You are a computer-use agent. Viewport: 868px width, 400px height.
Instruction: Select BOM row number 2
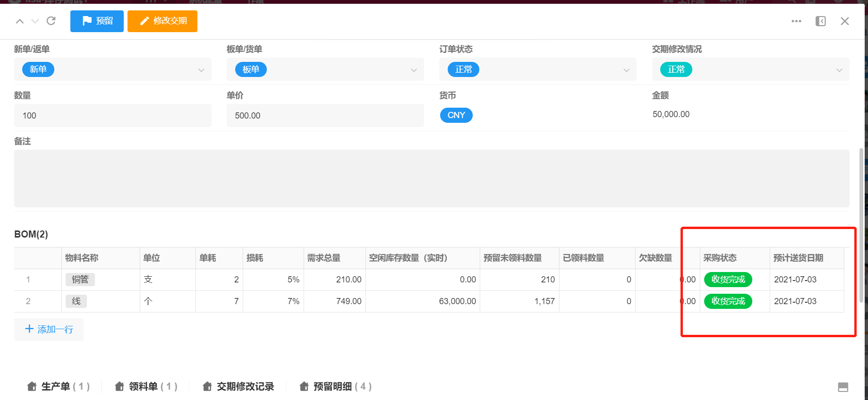coord(28,301)
